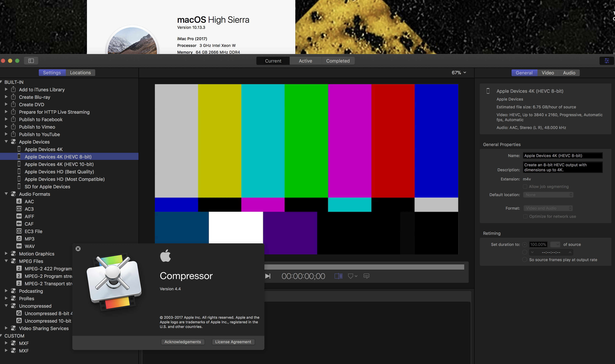
Task: Enable Allow job segmenting checkbox
Action: [x=525, y=187]
